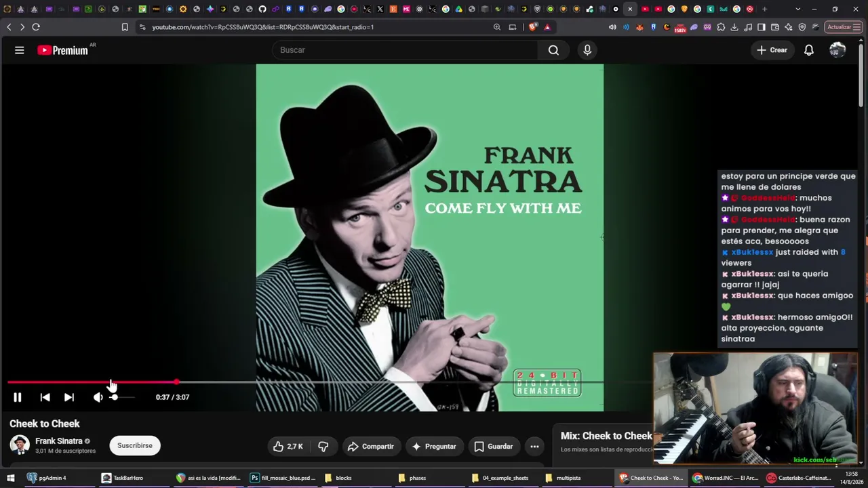Open the Leo AI sparkle icon

[789, 27]
